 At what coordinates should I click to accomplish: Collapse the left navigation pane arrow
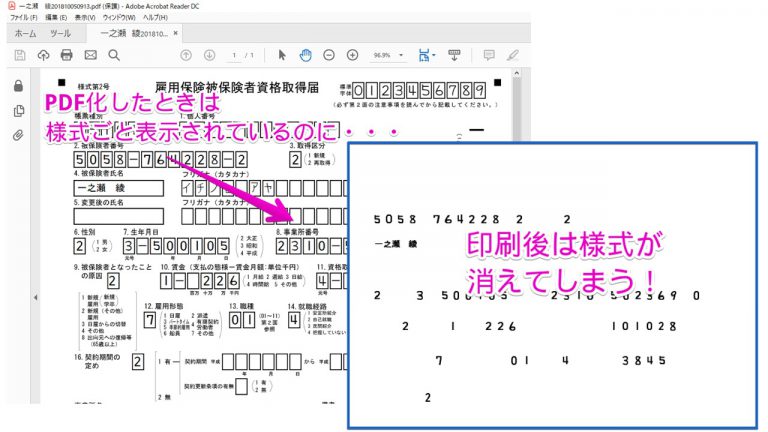click(35, 297)
